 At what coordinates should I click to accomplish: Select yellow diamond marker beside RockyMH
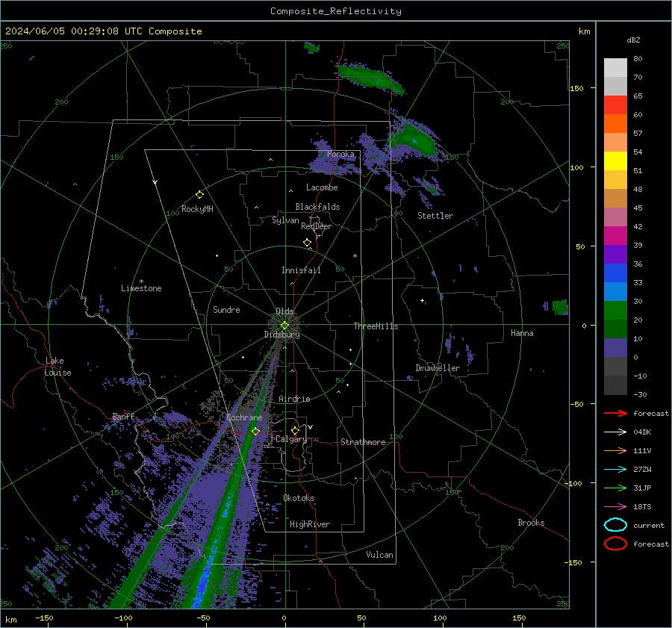(x=199, y=195)
